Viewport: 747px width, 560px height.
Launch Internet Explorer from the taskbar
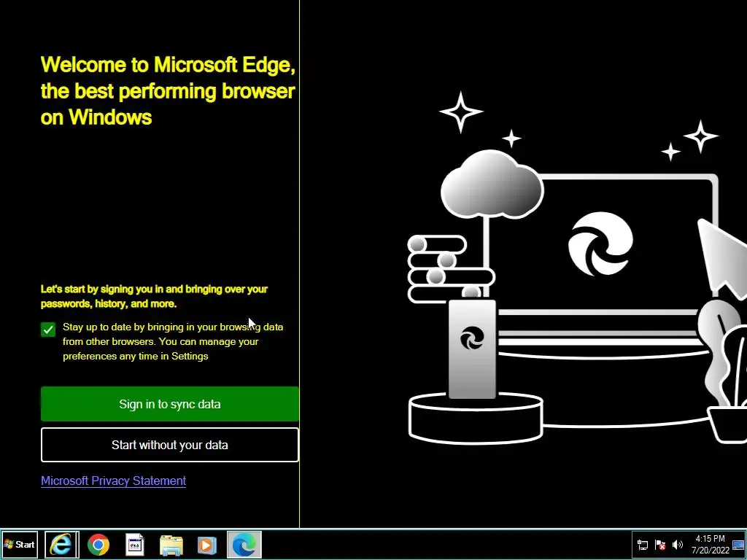tap(61, 544)
